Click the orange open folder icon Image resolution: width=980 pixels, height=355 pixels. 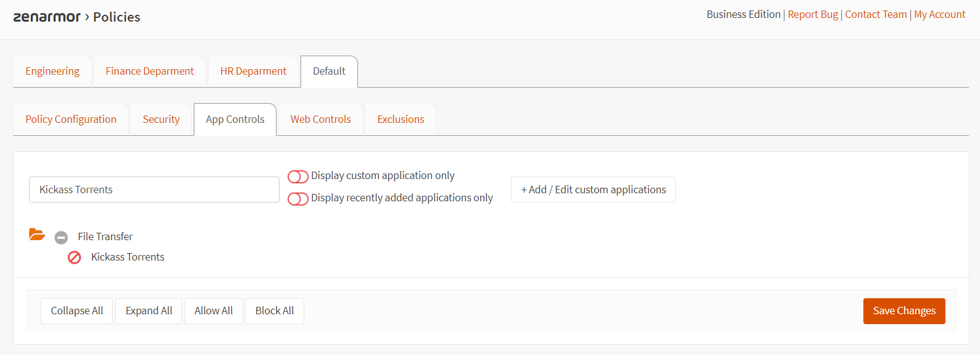37,235
